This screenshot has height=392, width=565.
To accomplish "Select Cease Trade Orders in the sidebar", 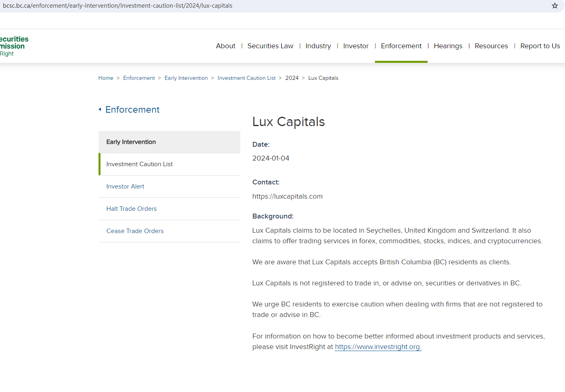I will (x=169, y=231).
